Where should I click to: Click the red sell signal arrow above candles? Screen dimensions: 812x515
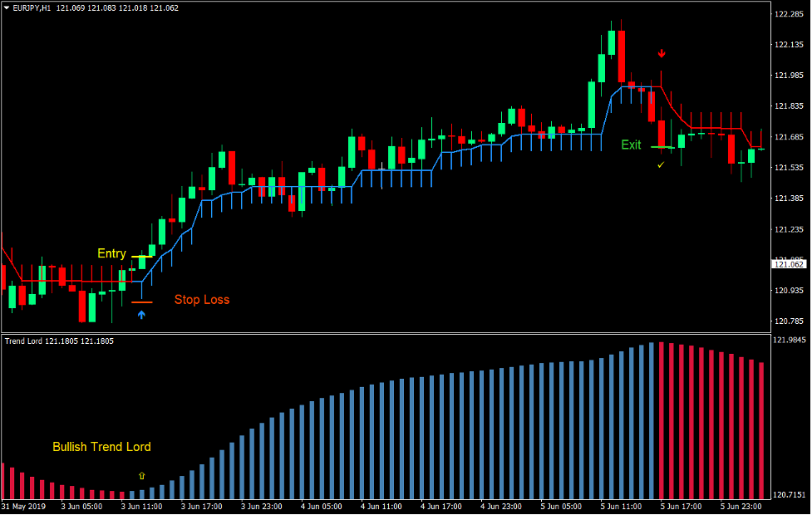661,52
